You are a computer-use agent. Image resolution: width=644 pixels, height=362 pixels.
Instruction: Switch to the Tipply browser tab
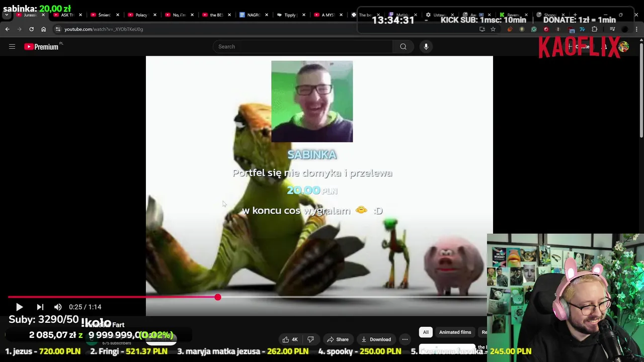(x=290, y=15)
